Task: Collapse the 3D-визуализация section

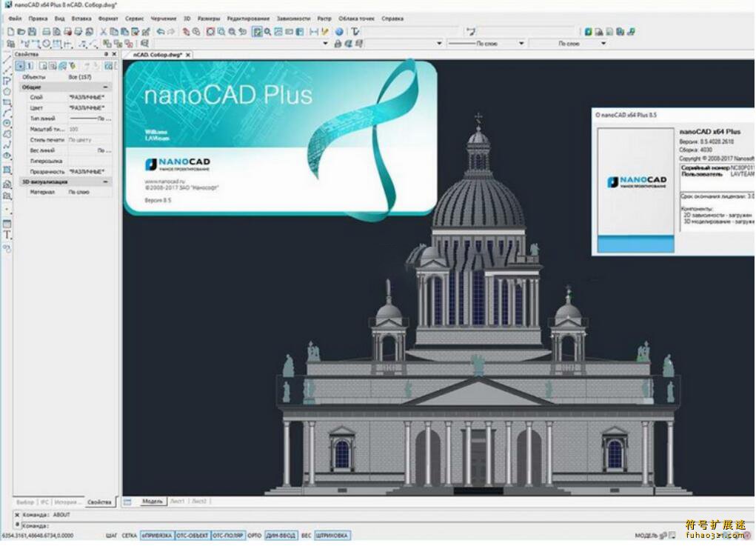Action: (106, 182)
